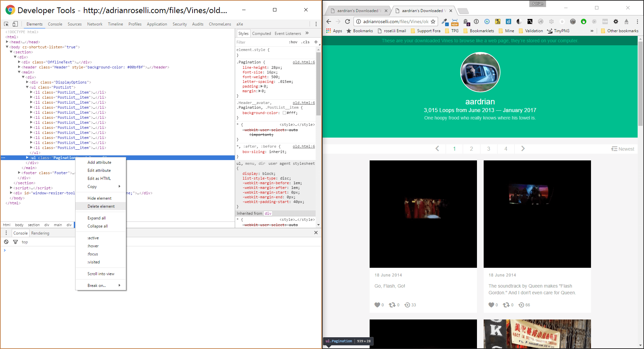Open console drawer three-dot menu
Screen dimensions: 644x349
click(6, 233)
